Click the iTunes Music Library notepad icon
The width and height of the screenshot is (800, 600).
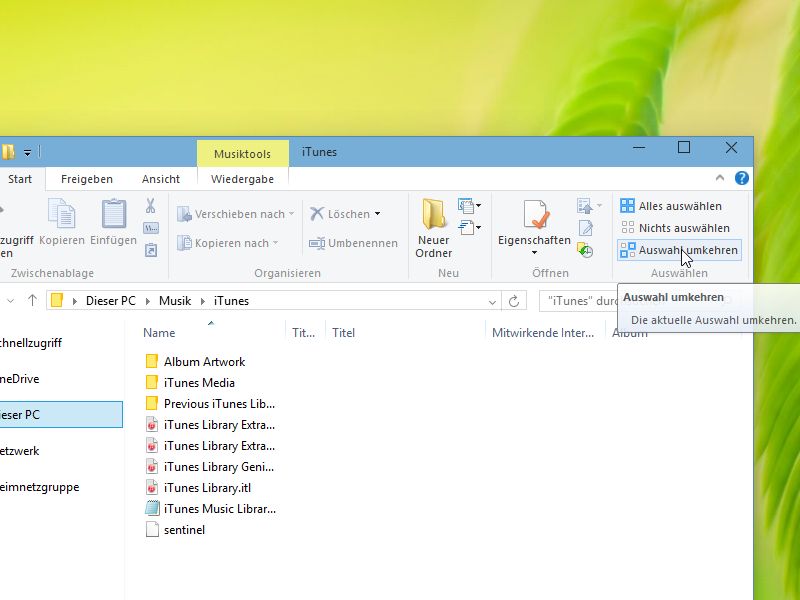(152, 509)
